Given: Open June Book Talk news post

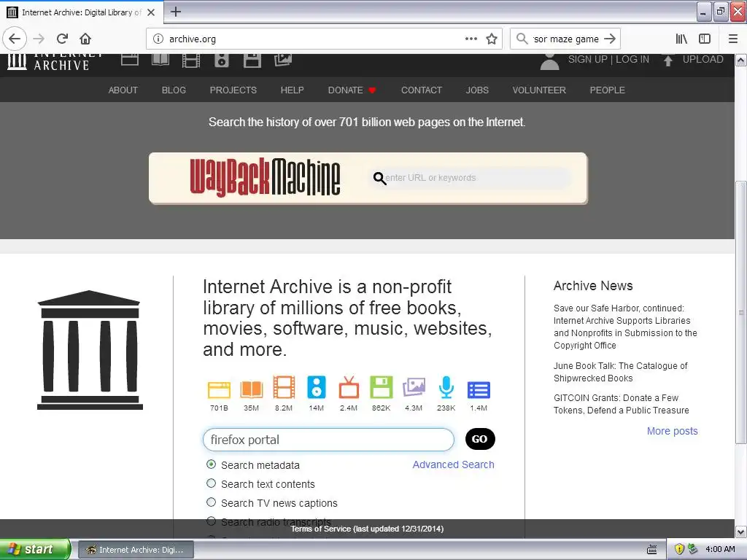Looking at the screenshot, I should [620, 372].
